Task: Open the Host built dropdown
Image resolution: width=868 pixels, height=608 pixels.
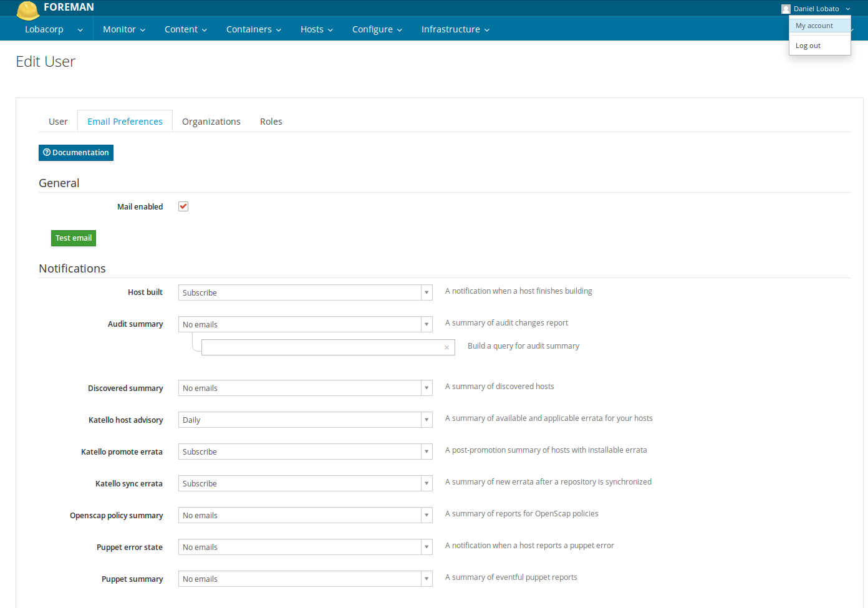Action: [x=305, y=292]
